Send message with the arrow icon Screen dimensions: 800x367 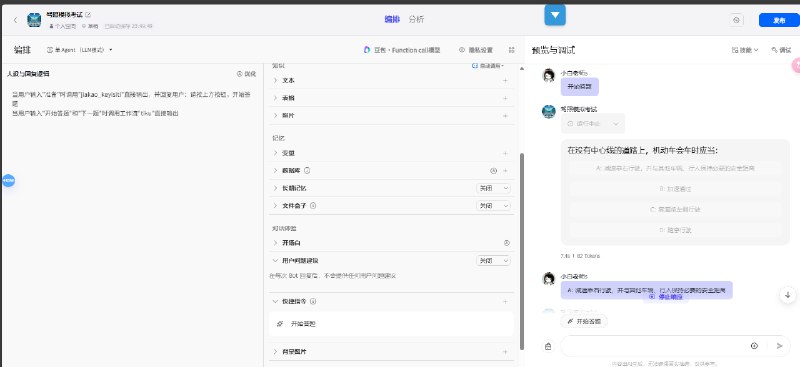780,346
